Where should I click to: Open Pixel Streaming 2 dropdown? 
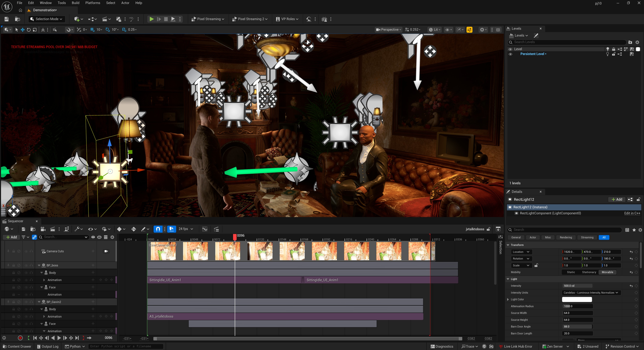pos(250,19)
